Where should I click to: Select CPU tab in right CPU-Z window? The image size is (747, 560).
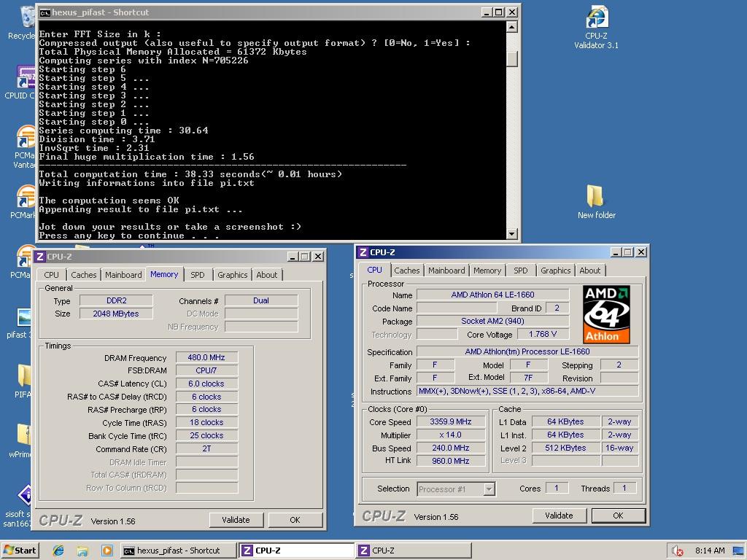click(x=374, y=270)
